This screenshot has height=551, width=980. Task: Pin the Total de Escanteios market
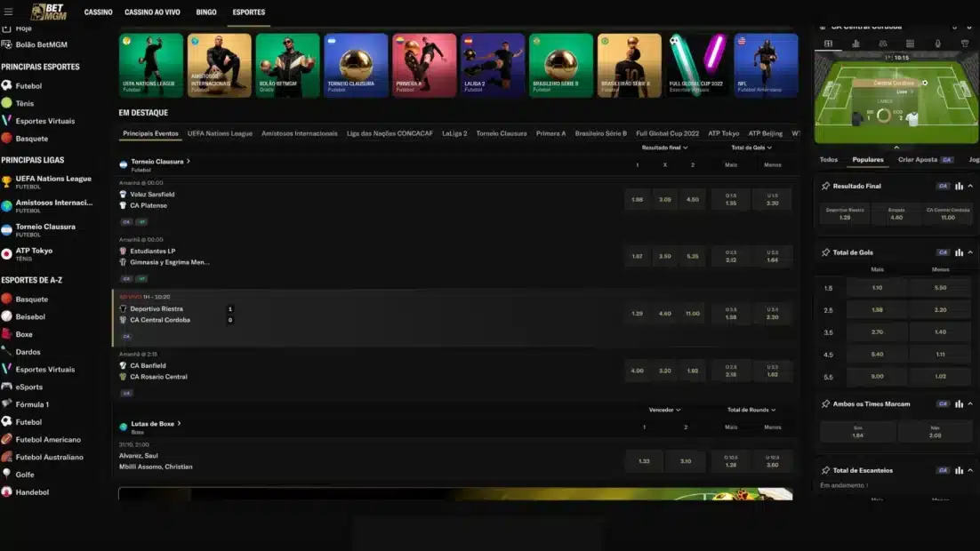(x=825, y=470)
